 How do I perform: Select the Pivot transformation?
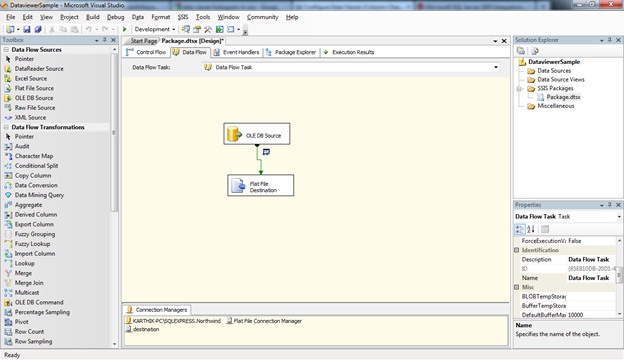[x=21, y=322]
